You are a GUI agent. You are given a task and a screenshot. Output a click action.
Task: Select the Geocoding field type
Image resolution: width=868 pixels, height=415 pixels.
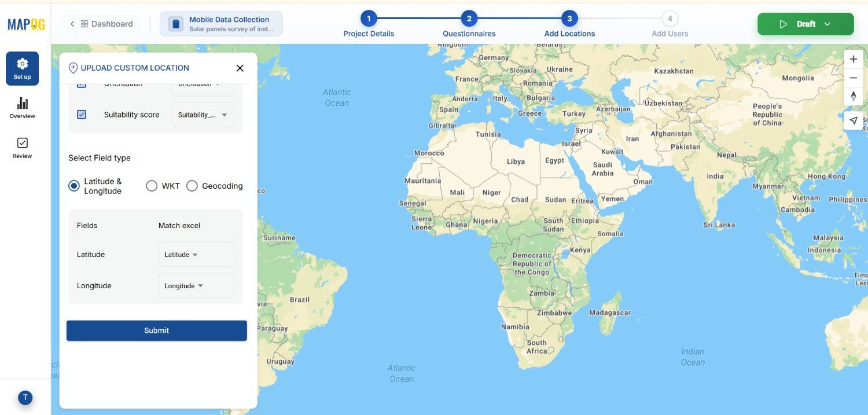coord(192,186)
